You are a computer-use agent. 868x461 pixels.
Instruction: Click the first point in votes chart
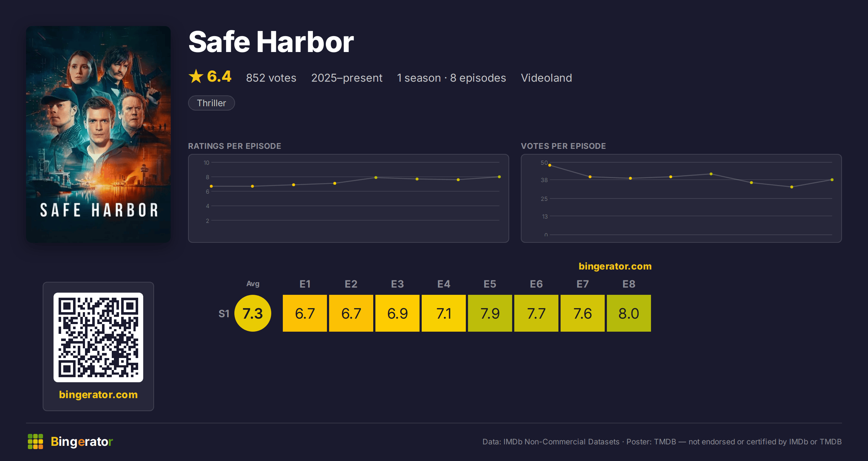(550, 165)
